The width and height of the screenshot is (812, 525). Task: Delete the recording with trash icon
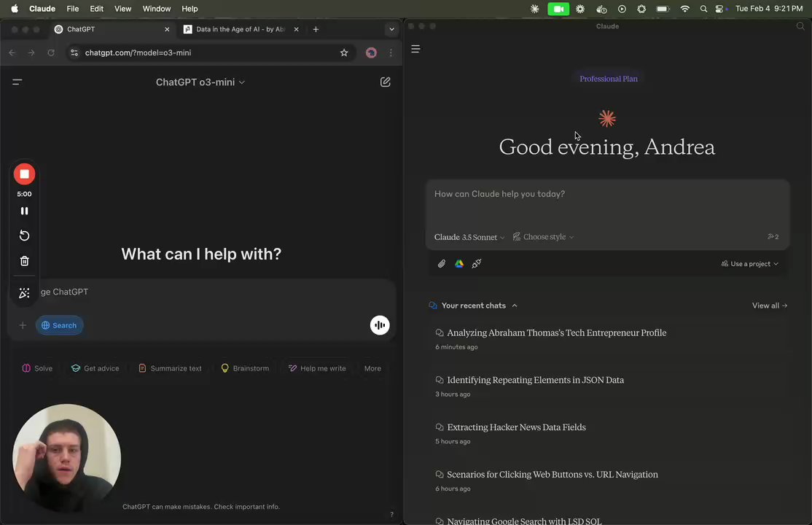tap(24, 261)
